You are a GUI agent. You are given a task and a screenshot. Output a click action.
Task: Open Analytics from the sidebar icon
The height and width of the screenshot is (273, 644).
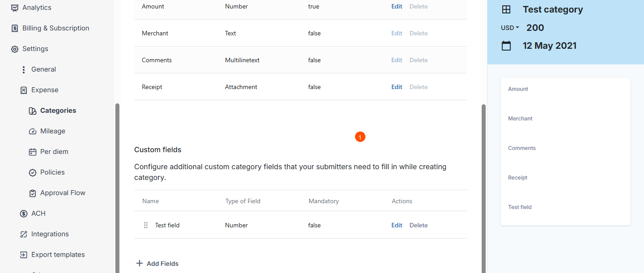15,8
